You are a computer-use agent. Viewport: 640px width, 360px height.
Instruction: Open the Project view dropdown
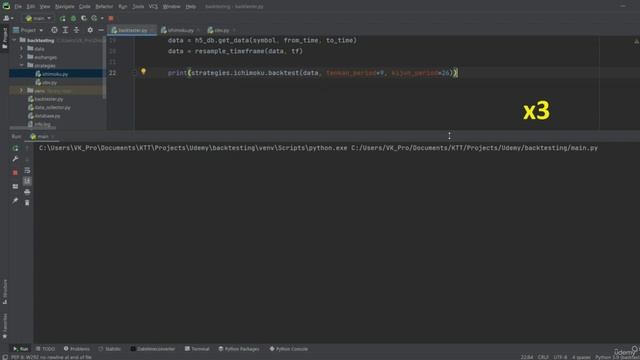click(28, 30)
